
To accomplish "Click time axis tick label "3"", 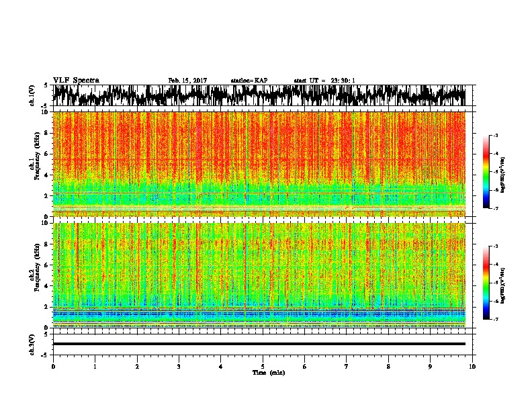I will [179, 367].
